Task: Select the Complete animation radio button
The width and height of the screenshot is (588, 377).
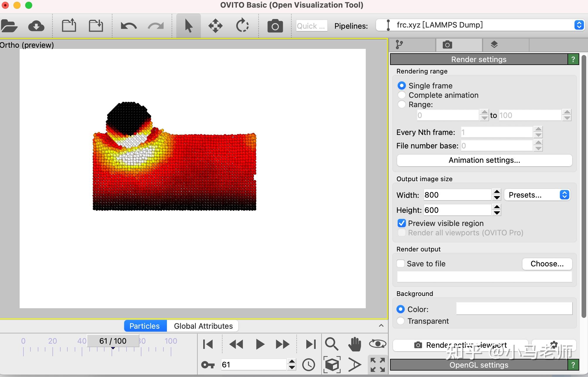Action: 402,95
